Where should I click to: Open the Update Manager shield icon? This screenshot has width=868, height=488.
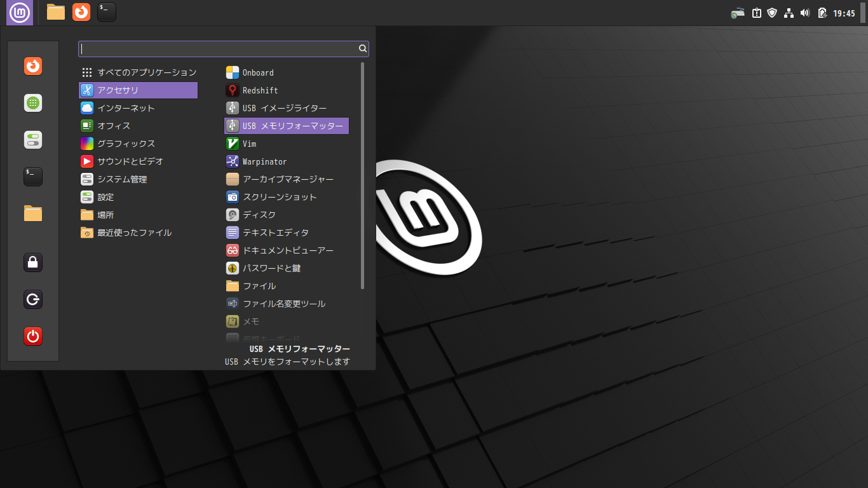[772, 13]
